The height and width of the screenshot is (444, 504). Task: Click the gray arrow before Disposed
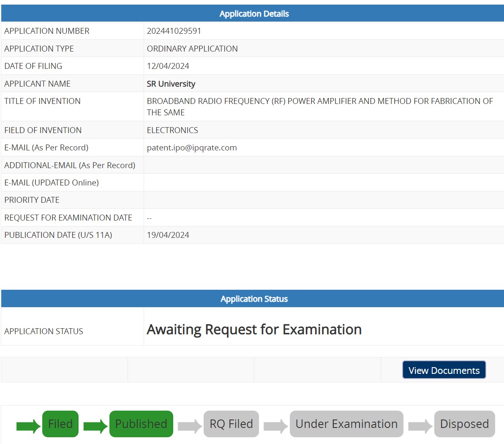coord(420,426)
